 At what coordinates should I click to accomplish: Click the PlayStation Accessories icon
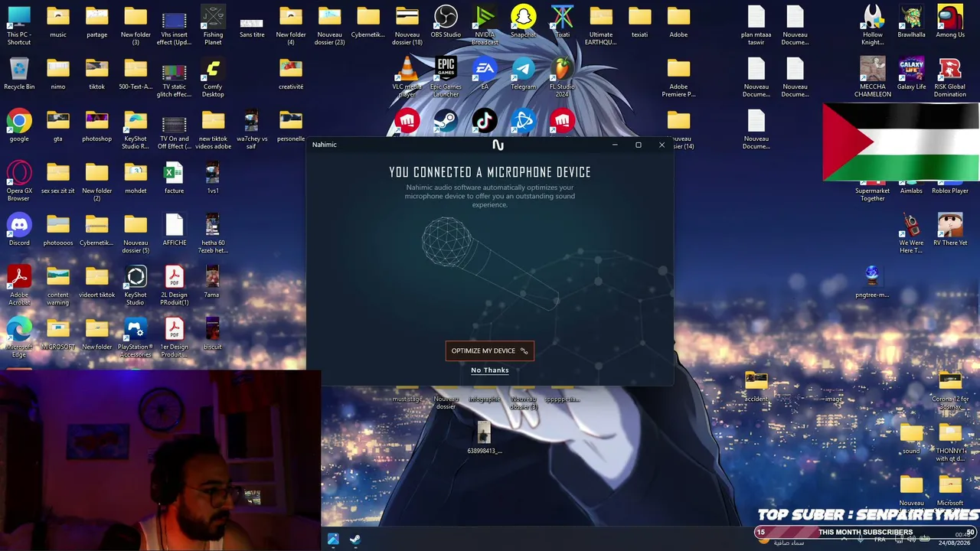pos(136,337)
